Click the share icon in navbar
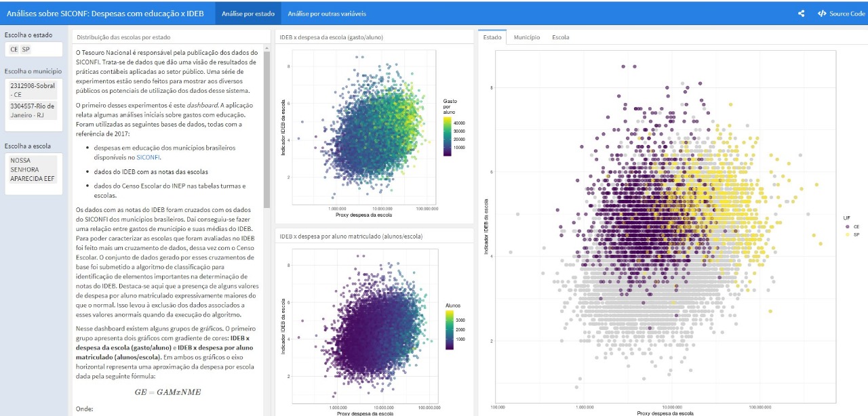The image size is (868, 416). click(802, 13)
